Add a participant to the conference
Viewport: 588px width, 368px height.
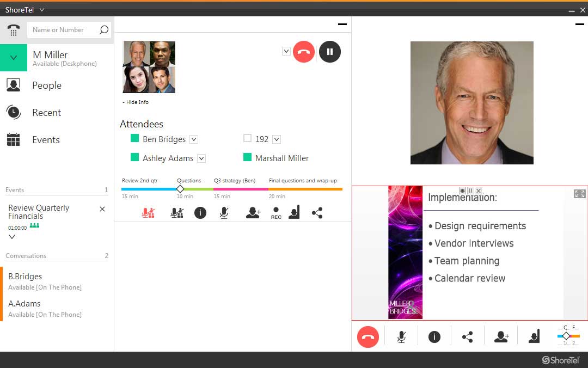[x=253, y=213]
